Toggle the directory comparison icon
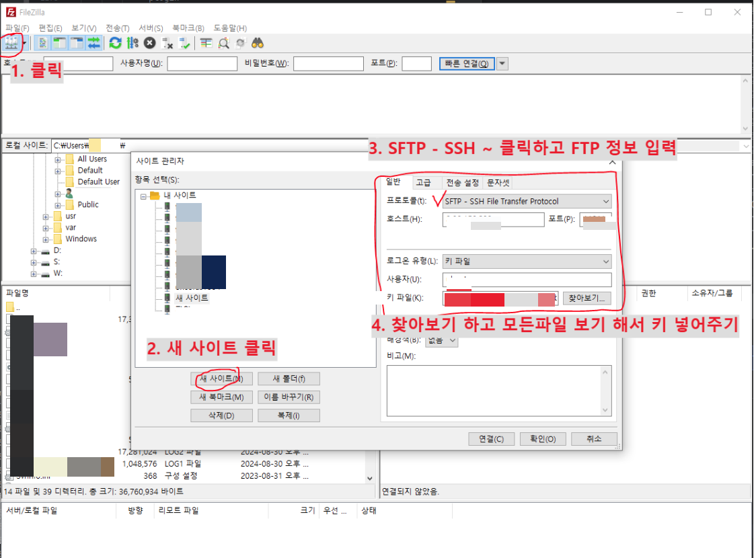 (x=223, y=44)
